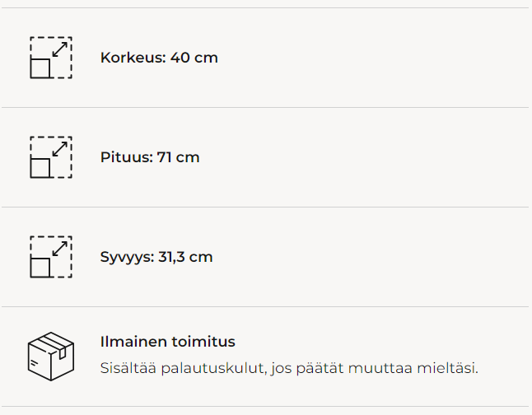This screenshot has width=532, height=415.
Task: Click the dimension icon beside Pituus
Action: tap(50, 157)
